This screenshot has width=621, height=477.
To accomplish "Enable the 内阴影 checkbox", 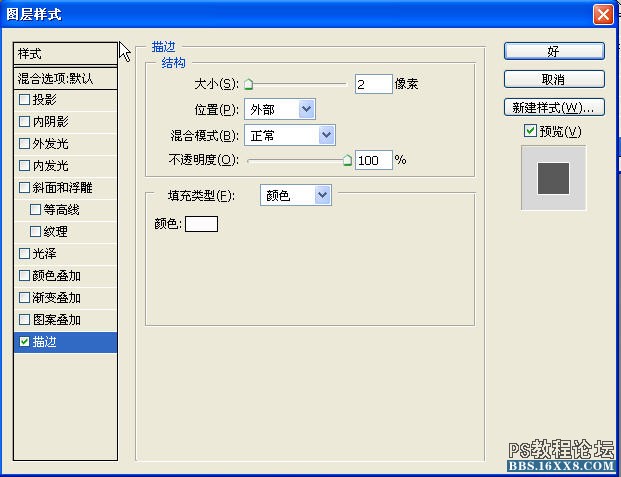I will [25, 122].
